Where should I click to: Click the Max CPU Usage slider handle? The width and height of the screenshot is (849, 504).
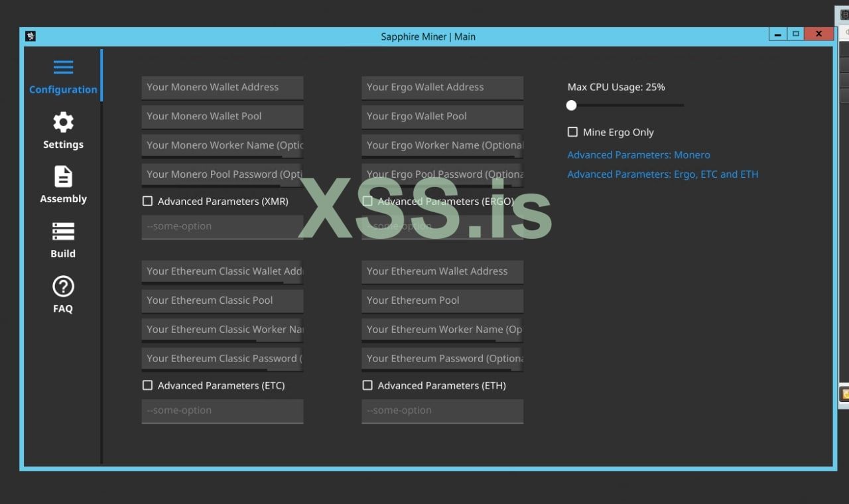click(571, 105)
